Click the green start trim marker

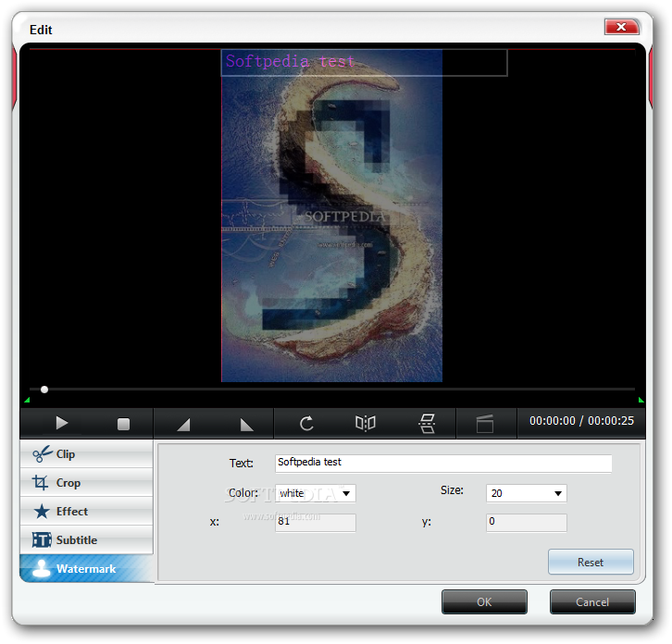pyautogui.click(x=27, y=400)
